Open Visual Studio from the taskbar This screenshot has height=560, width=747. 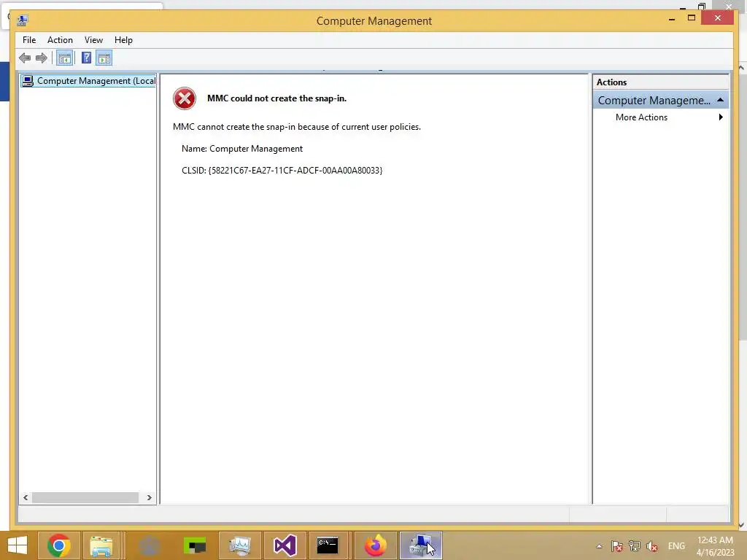click(x=285, y=545)
